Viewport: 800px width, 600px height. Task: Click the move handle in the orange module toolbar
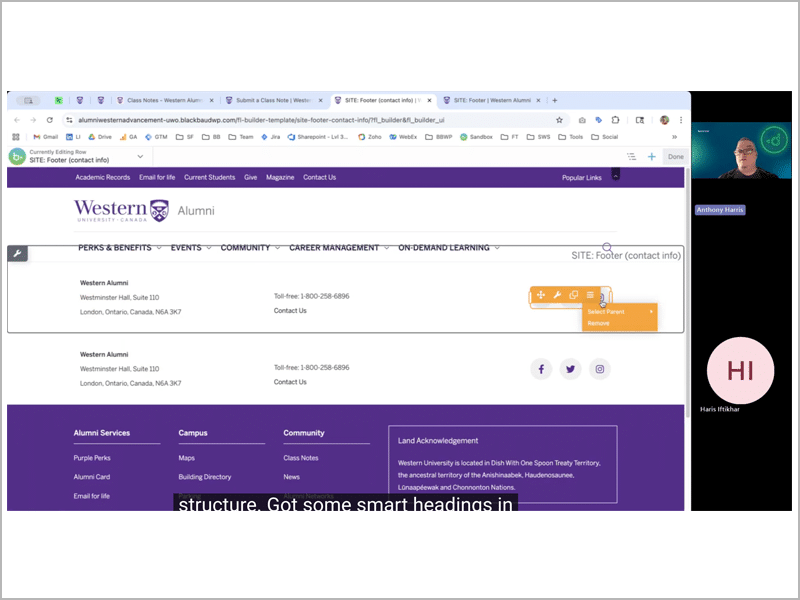click(541, 295)
